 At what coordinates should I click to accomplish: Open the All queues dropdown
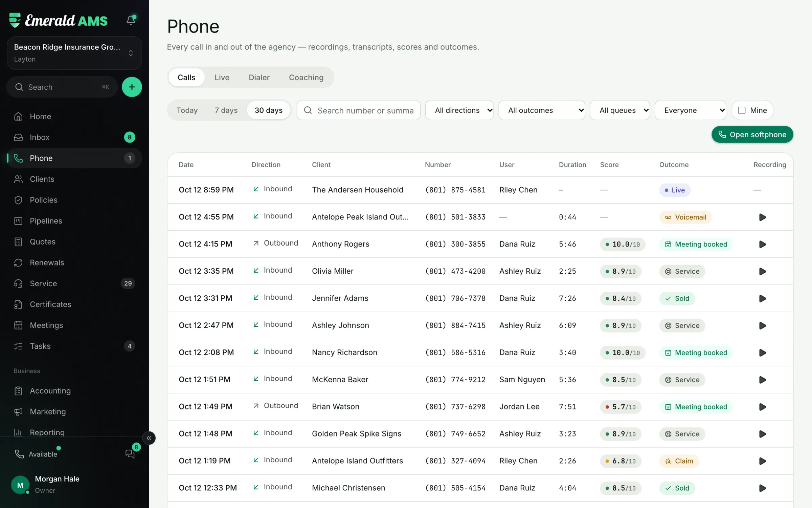click(620, 110)
